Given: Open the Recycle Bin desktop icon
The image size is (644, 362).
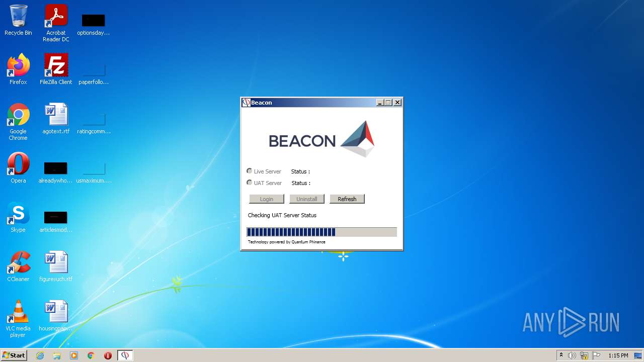Looking at the screenshot, I should 18,20.
